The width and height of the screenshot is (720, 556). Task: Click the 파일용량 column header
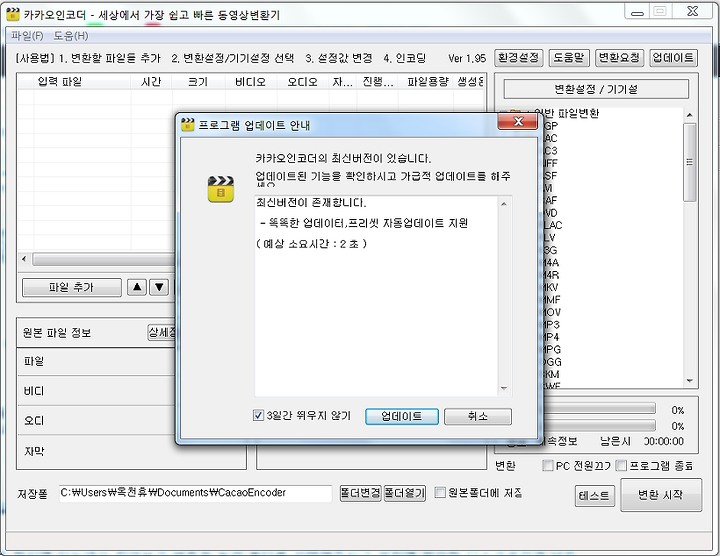click(428, 82)
